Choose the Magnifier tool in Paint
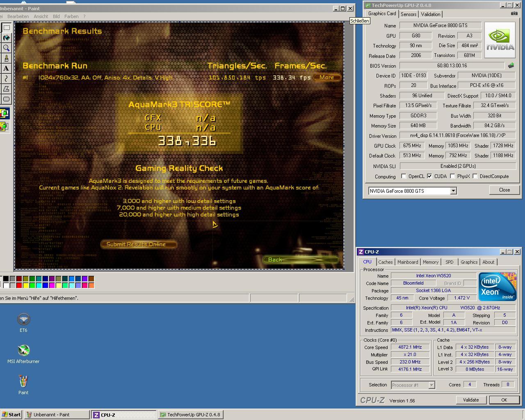Viewport: 525px width, 420px height. click(x=6, y=48)
